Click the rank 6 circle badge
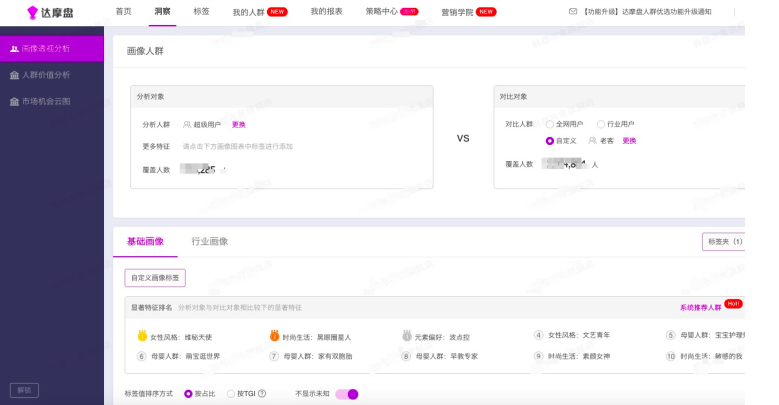 [x=142, y=356]
